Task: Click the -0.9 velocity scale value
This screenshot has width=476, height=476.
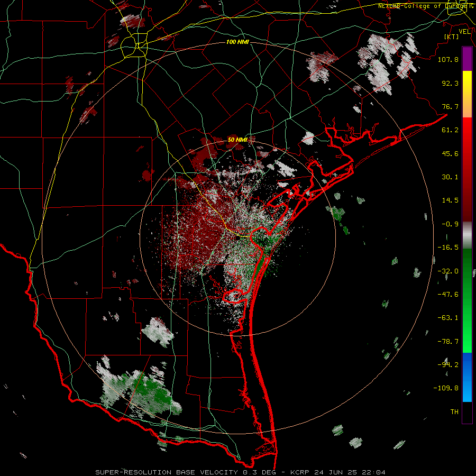Action: (x=450, y=224)
